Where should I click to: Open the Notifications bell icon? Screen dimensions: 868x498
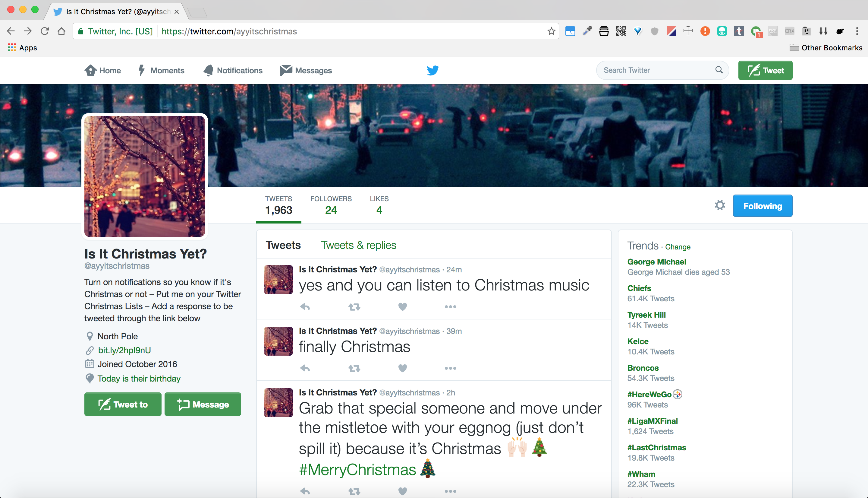click(209, 70)
